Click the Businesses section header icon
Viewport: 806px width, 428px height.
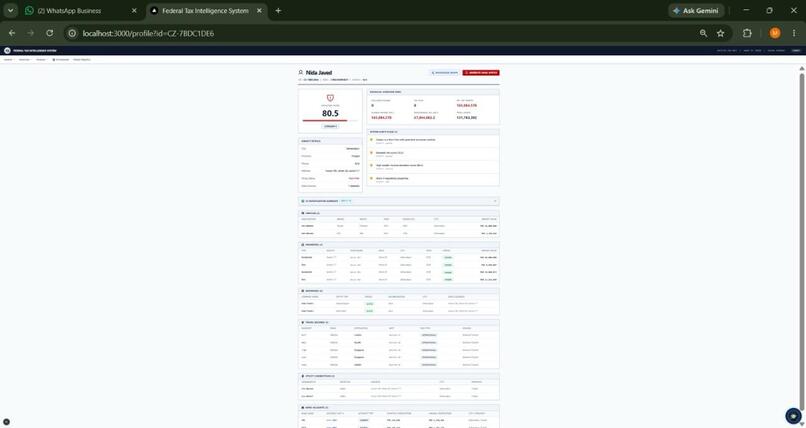[x=303, y=291]
